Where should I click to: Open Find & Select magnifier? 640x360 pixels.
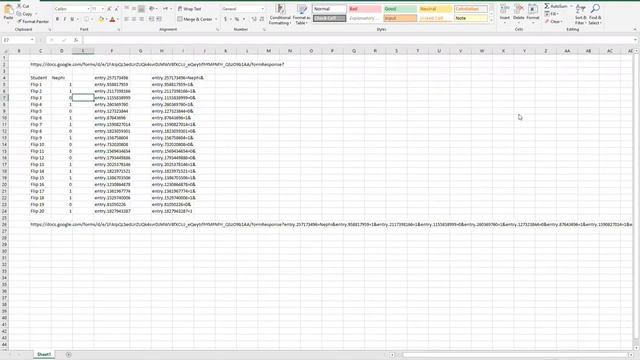(595, 14)
